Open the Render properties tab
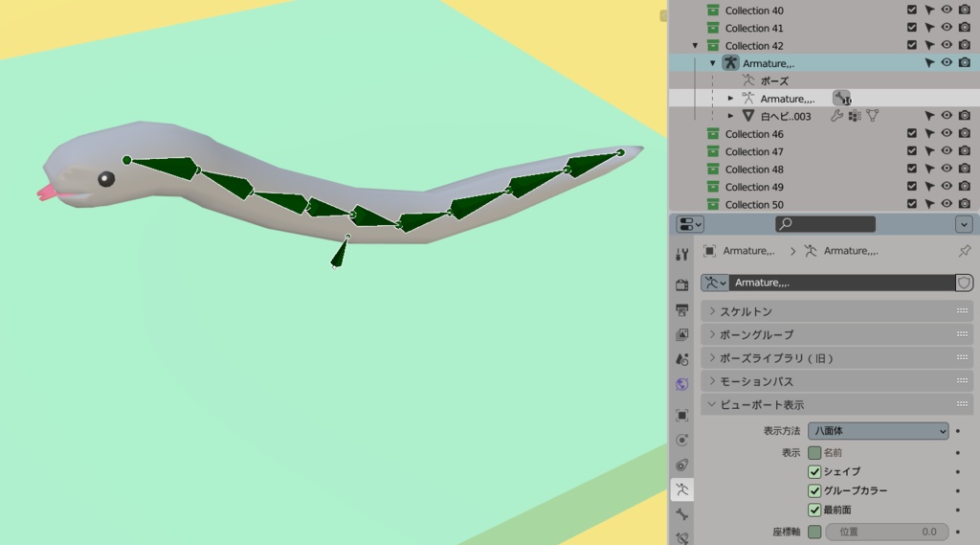 point(681,285)
